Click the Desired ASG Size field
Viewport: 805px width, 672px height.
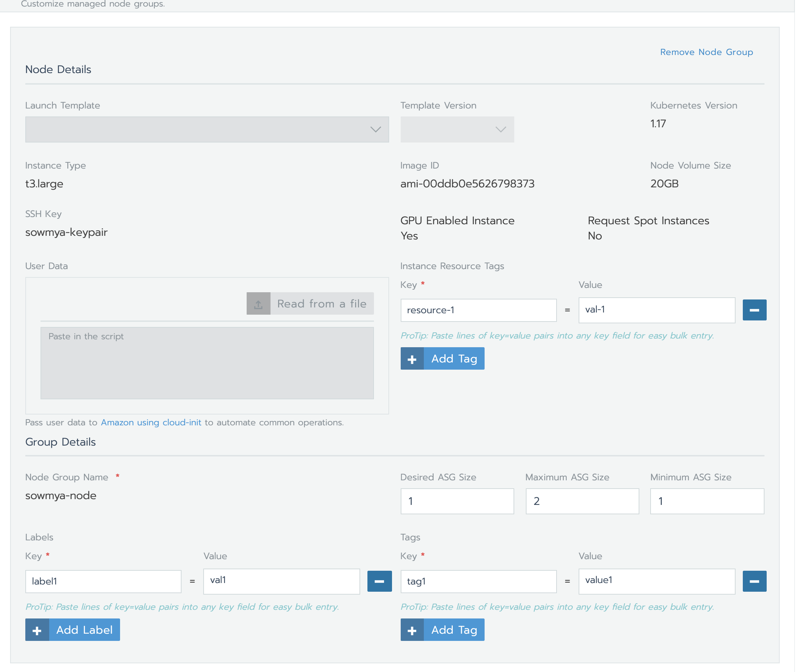click(x=457, y=501)
